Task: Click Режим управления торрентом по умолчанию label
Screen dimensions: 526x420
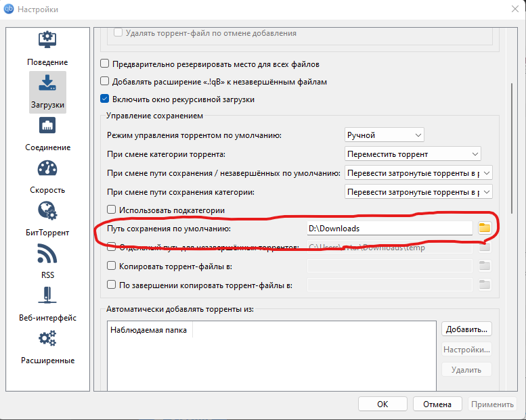Action: [x=194, y=135]
